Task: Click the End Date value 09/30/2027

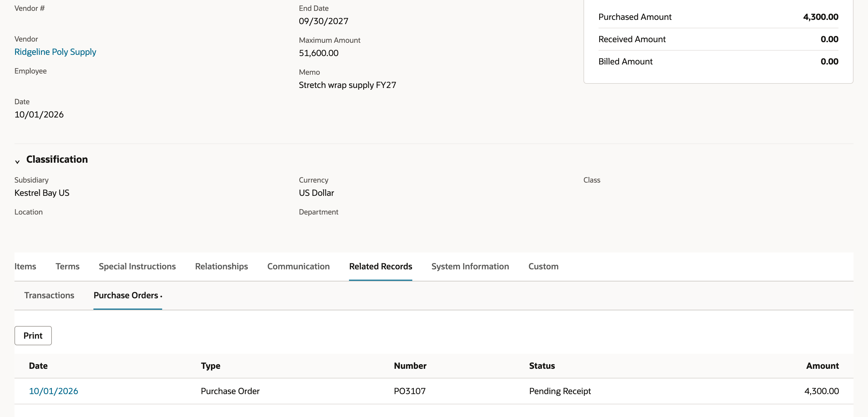Action: (323, 21)
